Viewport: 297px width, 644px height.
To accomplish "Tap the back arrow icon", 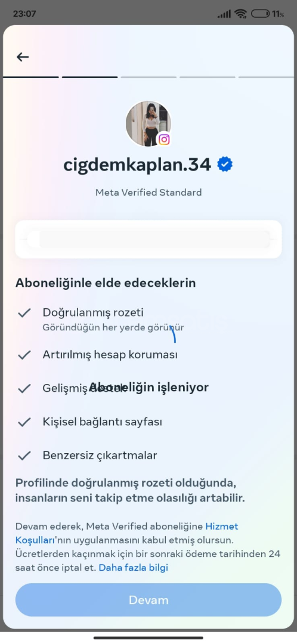I will click(x=23, y=57).
